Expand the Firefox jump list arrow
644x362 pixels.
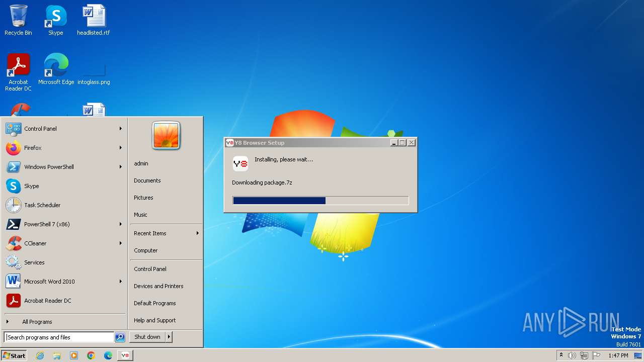(121, 148)
